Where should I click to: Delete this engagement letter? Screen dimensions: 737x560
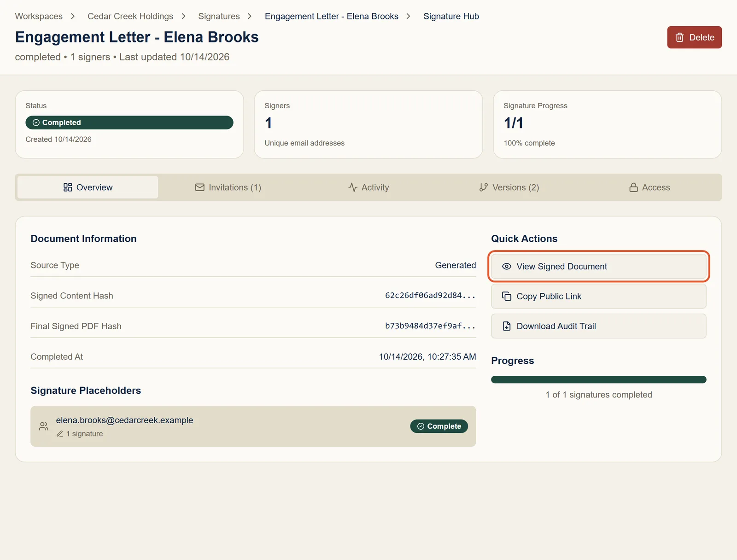coord(694,37)
